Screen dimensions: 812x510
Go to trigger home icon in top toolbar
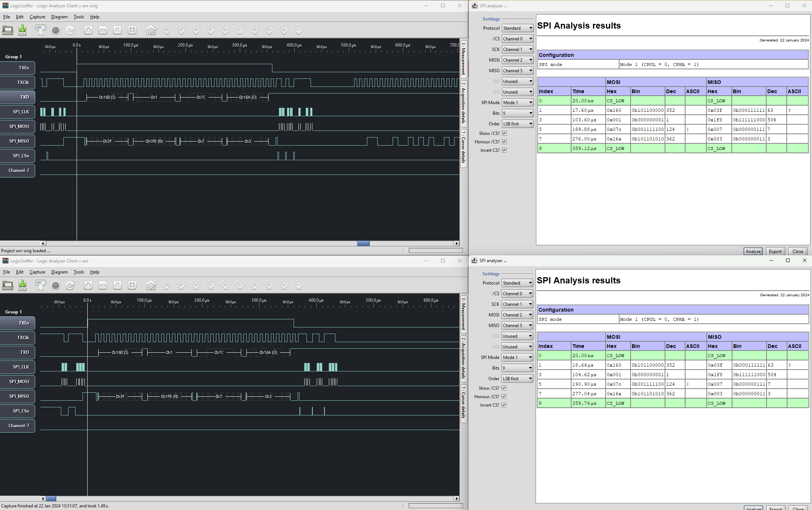(x=151, y=30)
